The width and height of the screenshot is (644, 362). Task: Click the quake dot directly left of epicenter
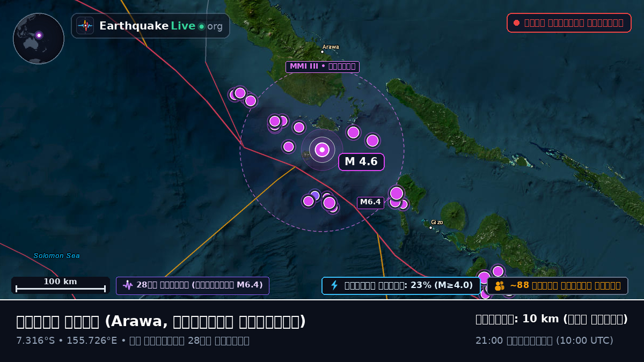(289, 146)
